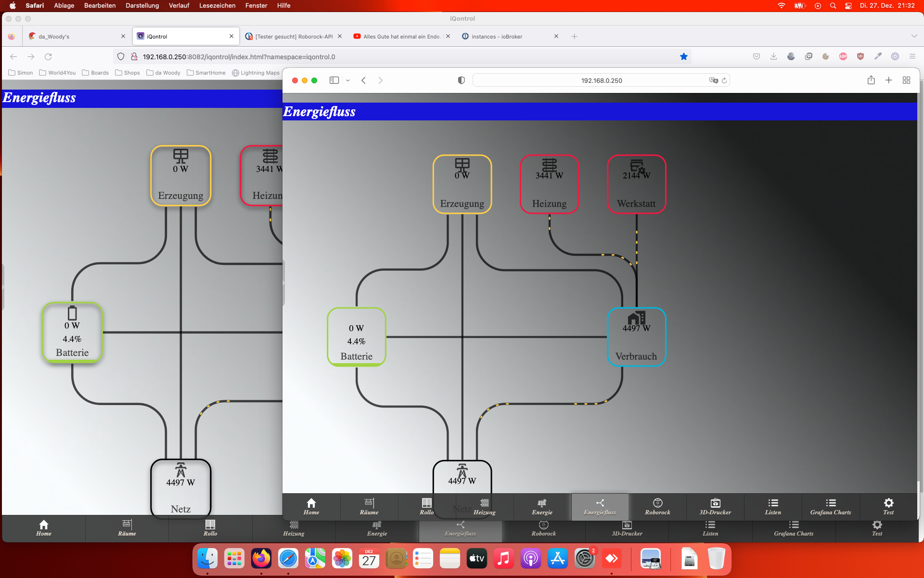This screenshot has height=578, width=924.
Task: Open hamburger menu in background browser
Action: (912, 56)
